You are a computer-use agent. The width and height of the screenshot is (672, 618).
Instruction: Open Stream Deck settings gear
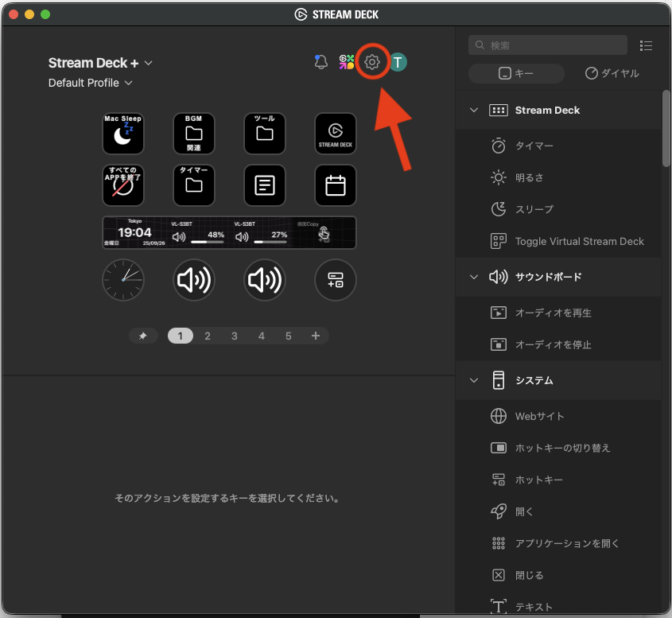pyautogui.click(x=372, y=62)
